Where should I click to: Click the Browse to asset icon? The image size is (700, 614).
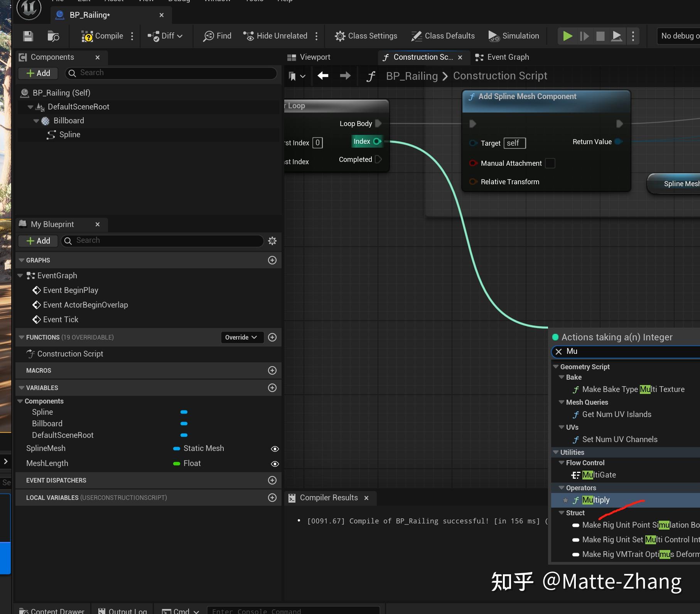(53, 36)
